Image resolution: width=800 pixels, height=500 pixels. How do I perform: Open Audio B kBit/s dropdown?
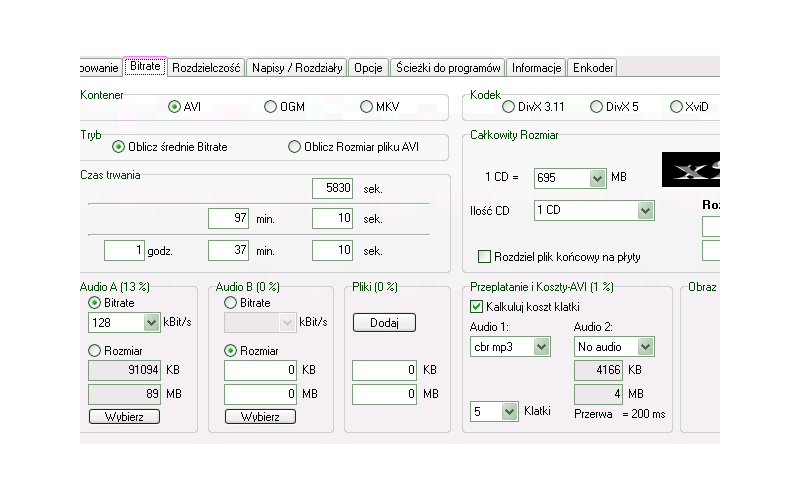point(287,322)
